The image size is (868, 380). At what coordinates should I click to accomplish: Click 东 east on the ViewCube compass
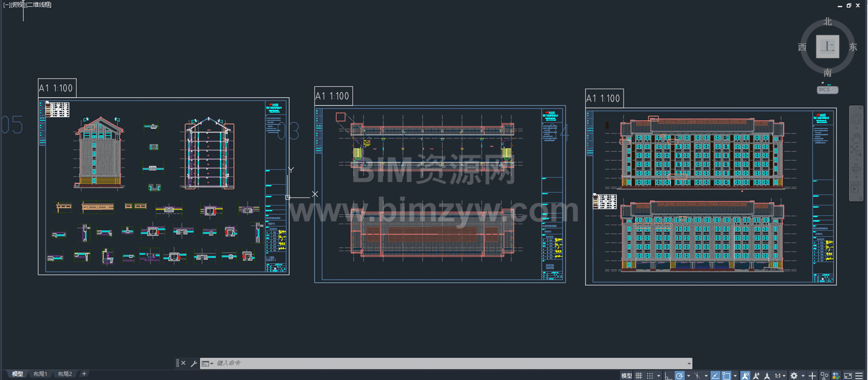click(x=853, y=47)
